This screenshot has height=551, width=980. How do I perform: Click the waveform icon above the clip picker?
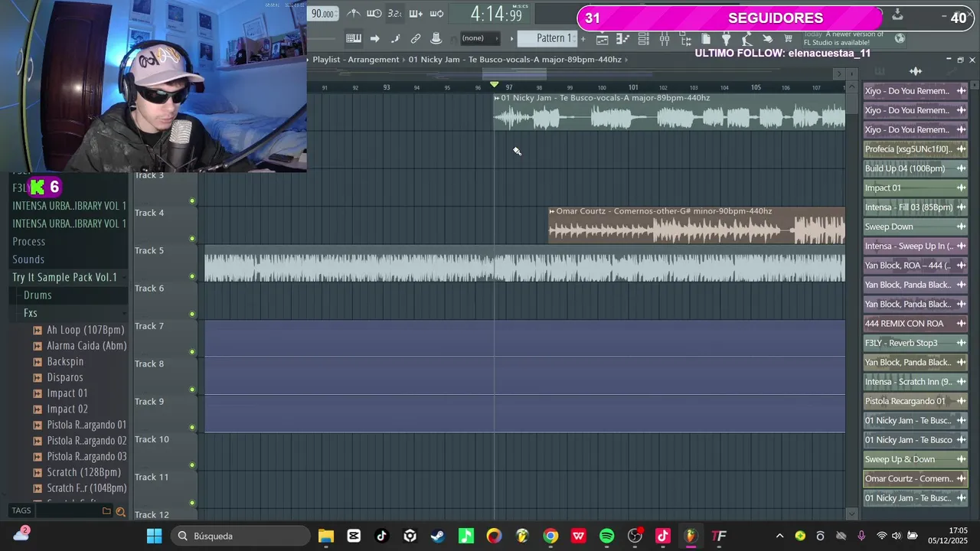[x=916, y=71]
